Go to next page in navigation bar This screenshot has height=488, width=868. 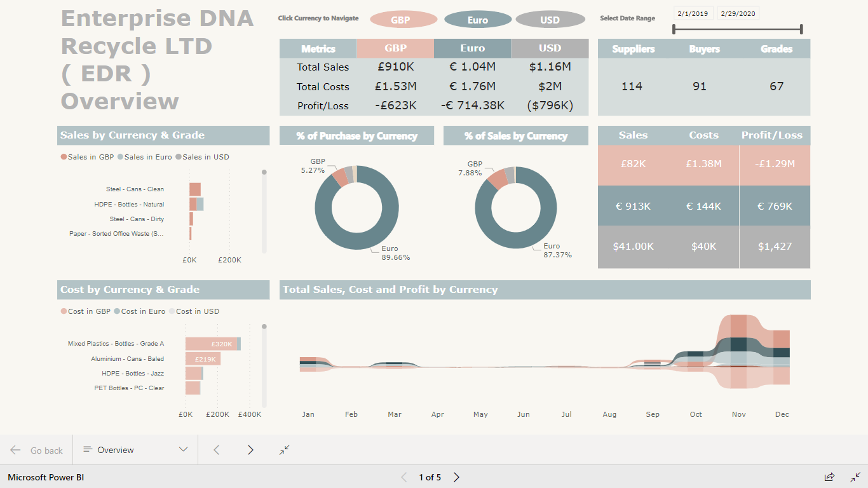250,450
